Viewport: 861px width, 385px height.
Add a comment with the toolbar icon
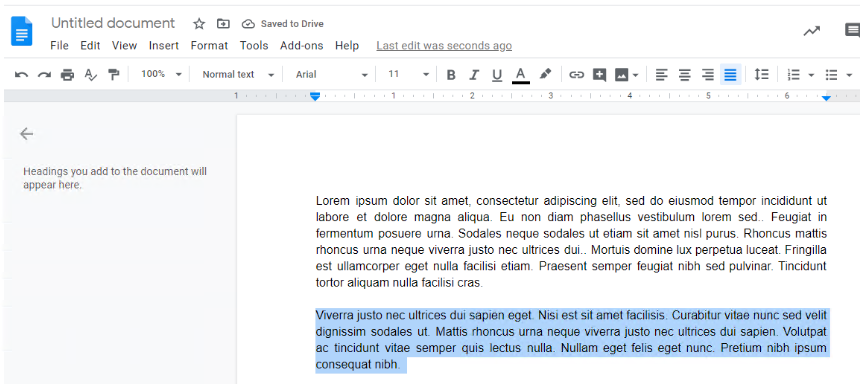pos(599,75)
